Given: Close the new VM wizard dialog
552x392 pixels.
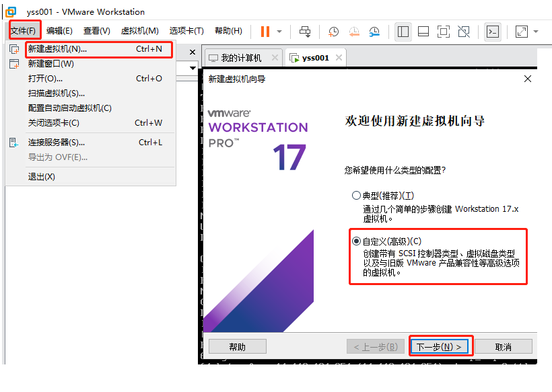Looking at the screenshot, I should tap(527, 79).
